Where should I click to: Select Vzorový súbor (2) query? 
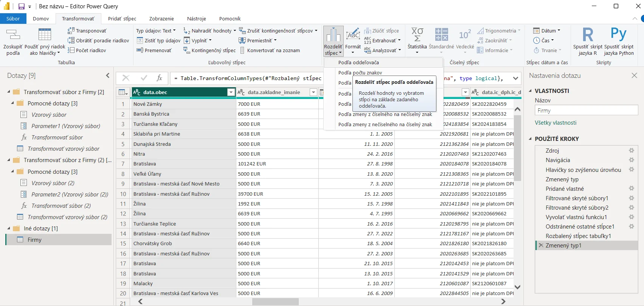point(53,183)
